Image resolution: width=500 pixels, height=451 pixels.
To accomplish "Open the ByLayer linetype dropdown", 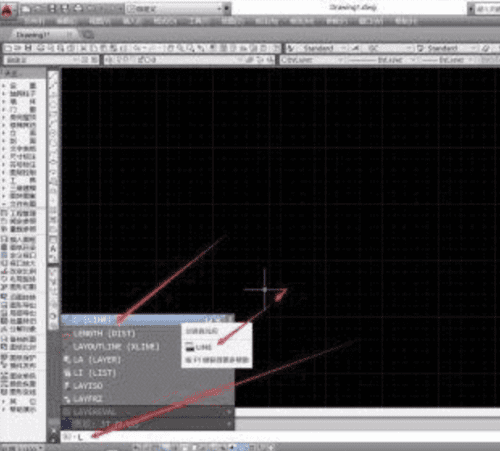I will [382, 60].
